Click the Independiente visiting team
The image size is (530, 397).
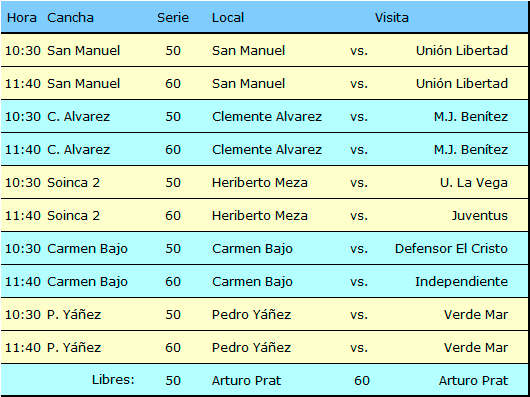461,282
